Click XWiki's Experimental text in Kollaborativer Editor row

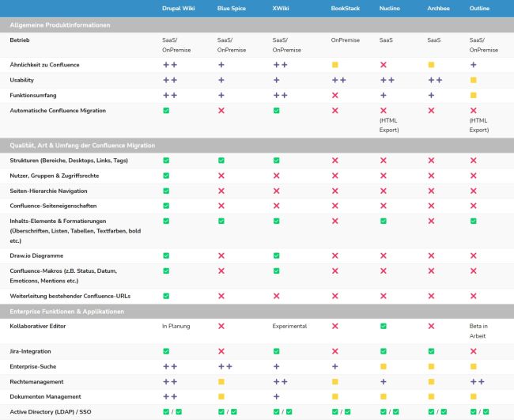coord(289,326)
